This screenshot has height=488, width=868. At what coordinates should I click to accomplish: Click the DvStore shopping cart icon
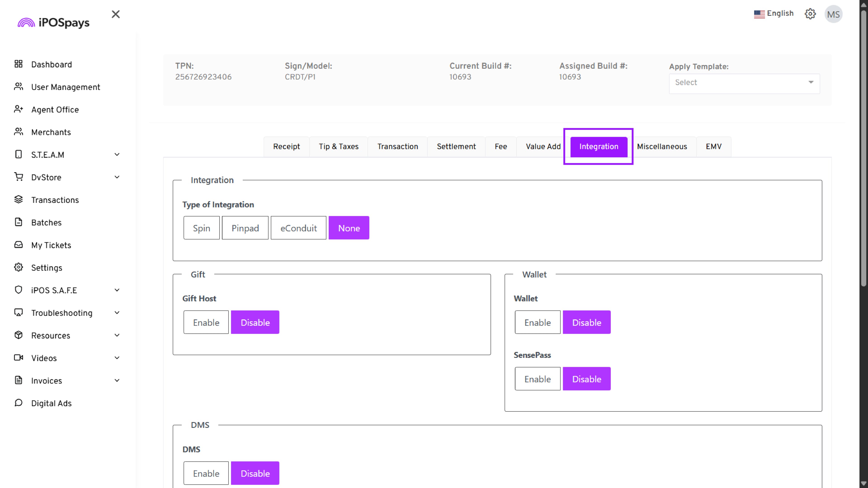pos(19,177)
